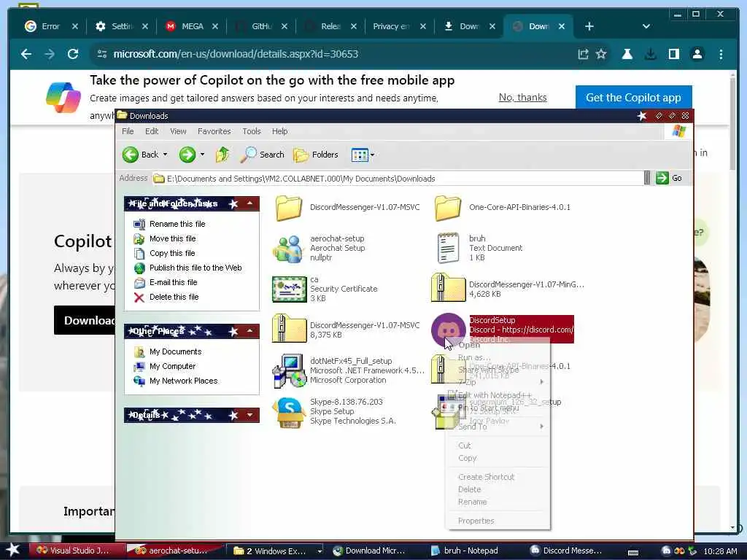
Task: Open the browser three-dot menu
Action: [x=721, y=54]
